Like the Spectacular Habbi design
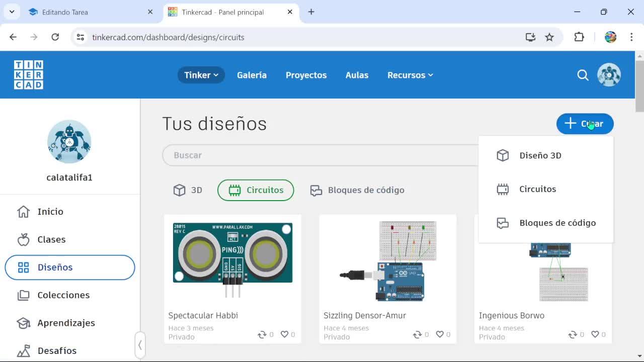 coord(284,334)
